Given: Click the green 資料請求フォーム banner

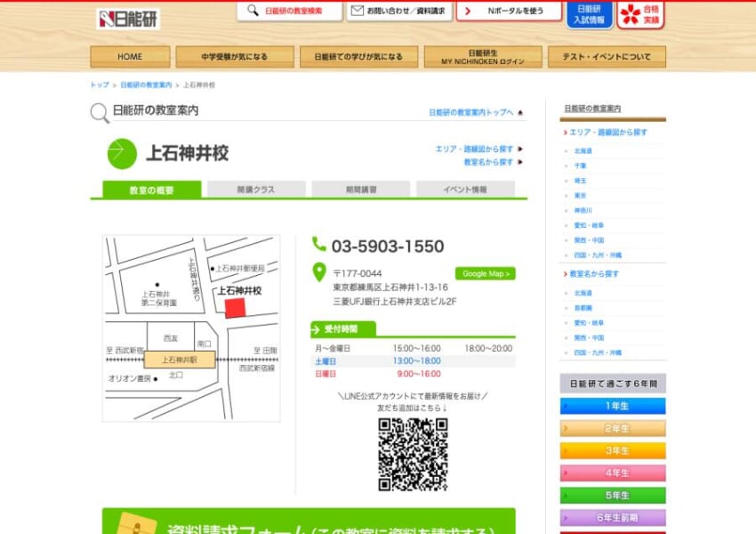Looking at the screenshot, I should (x=309, y=521).
